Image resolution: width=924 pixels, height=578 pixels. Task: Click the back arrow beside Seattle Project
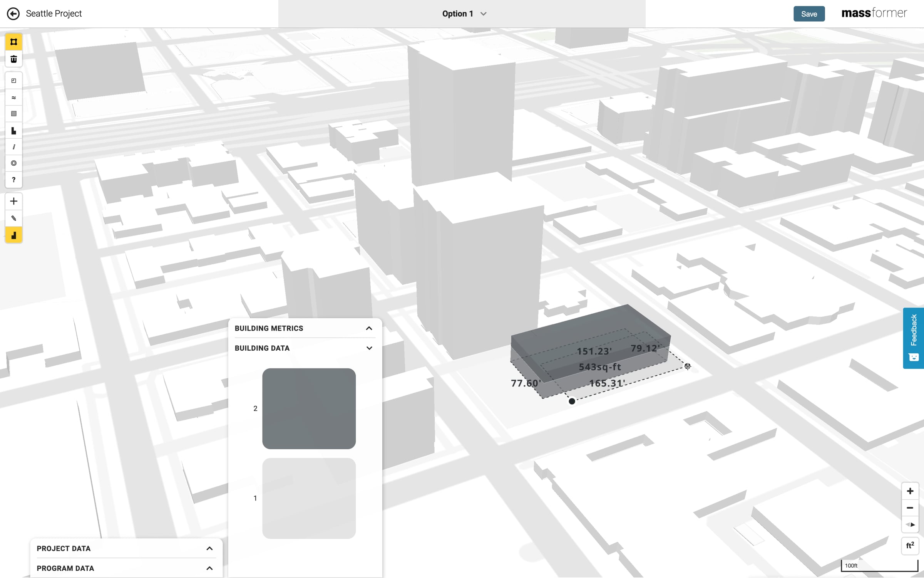[x=13, y=14]
